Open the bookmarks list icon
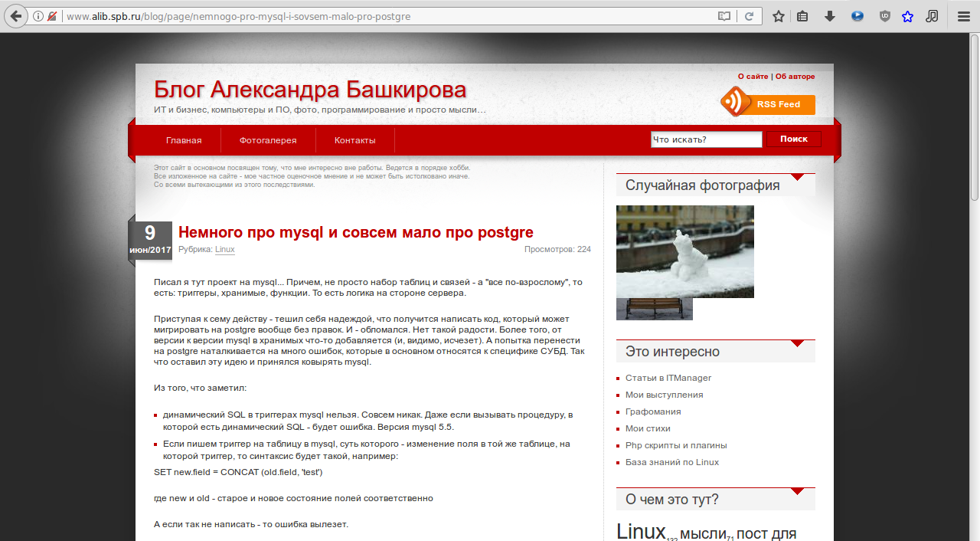The height and width of the screenshot is (541, 980). [x=802, y=16]
